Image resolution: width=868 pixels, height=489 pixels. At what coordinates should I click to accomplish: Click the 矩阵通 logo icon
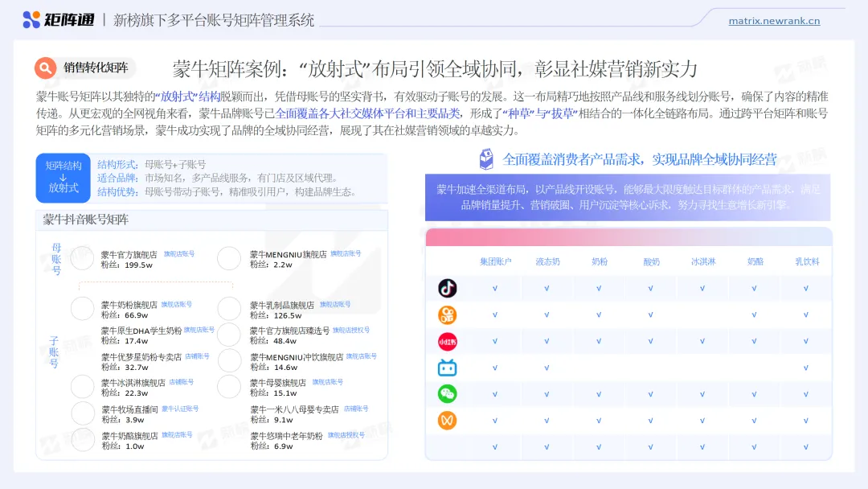click(x=31, y=19)
